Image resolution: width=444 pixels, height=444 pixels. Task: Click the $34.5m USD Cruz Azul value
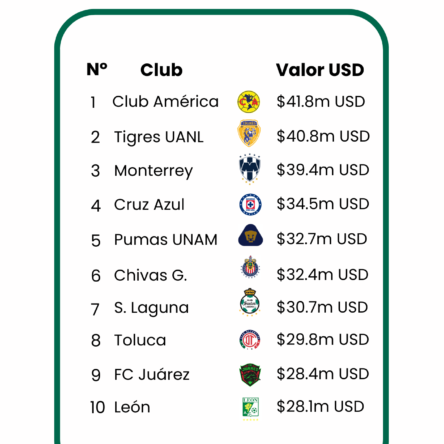click(x=323, y=204)
